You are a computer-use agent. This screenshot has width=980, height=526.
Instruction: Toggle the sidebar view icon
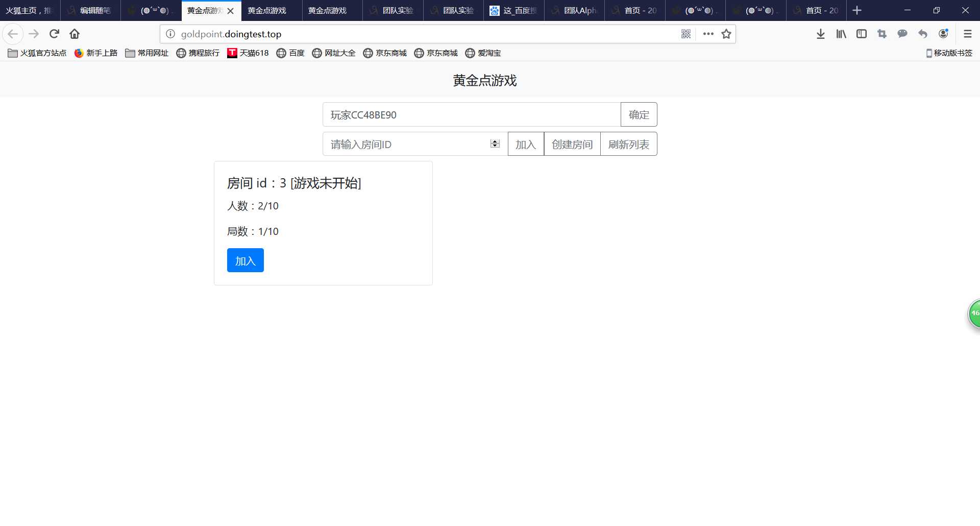point(862,34)
